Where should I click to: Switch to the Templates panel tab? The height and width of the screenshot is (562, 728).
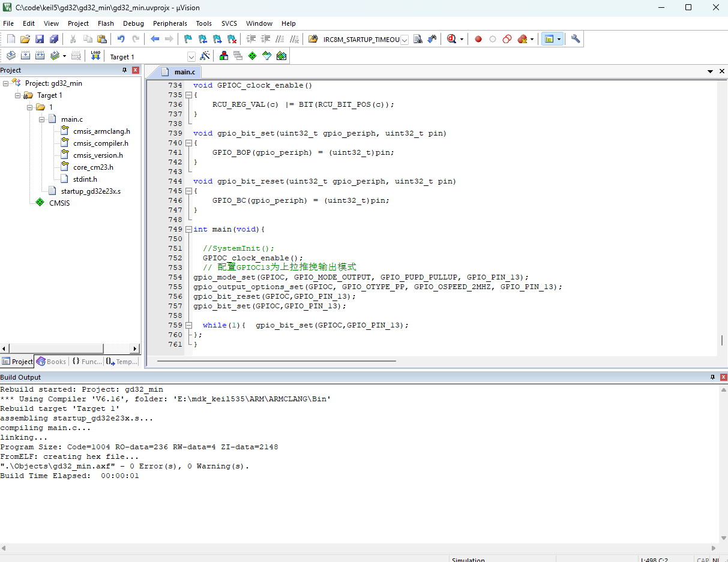[122, 362]
